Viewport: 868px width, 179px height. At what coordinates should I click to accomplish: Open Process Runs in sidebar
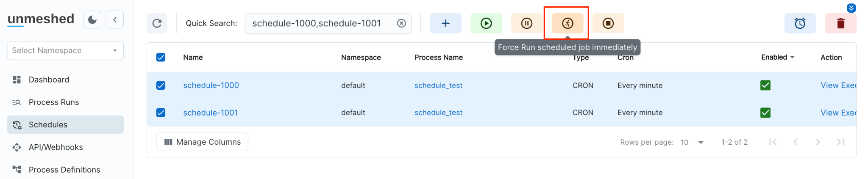click(x=54, y=102)
